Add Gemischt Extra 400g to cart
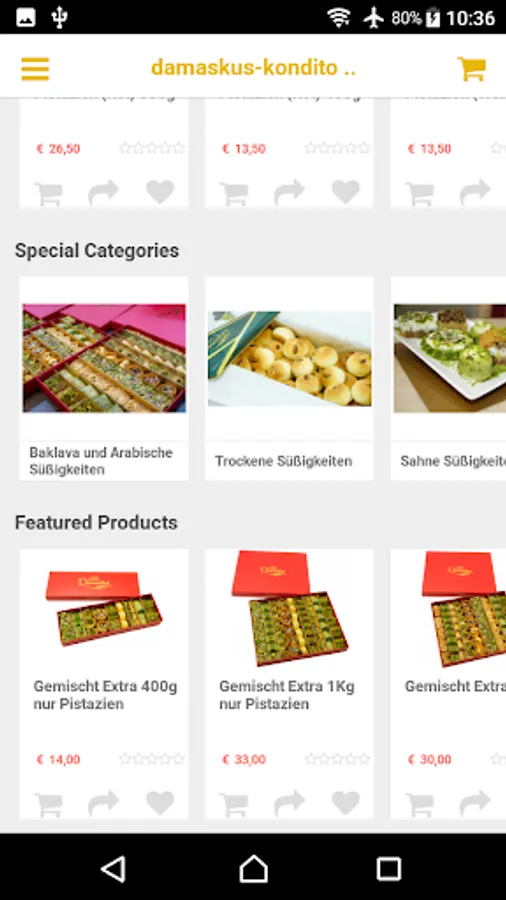This screenshot has width=506, height=900. (48, 804)
